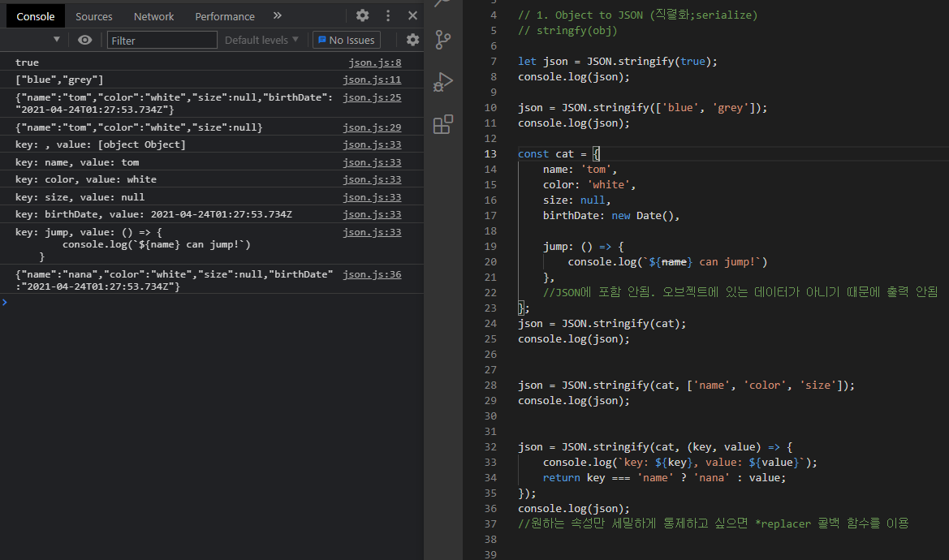Viewport: 949px width, 560px height.
Task: Switch to the Network tab
Action: 153,15
